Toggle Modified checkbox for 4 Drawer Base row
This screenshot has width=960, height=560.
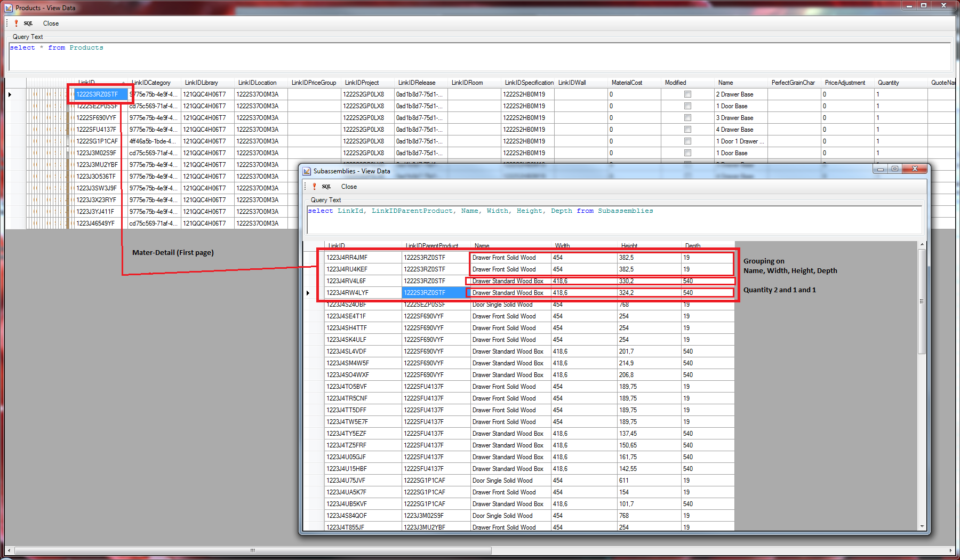(687, 130)
